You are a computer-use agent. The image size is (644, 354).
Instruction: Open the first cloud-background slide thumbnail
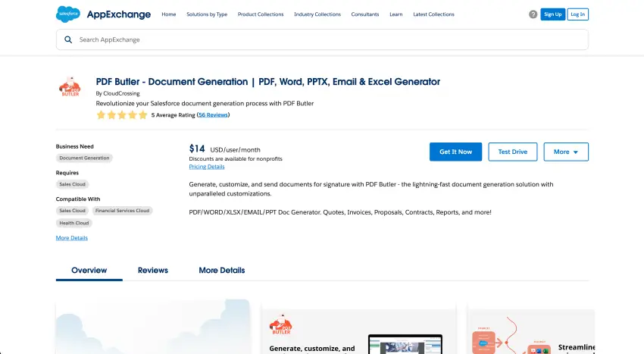pyautogui.click(x=153, y=327)
